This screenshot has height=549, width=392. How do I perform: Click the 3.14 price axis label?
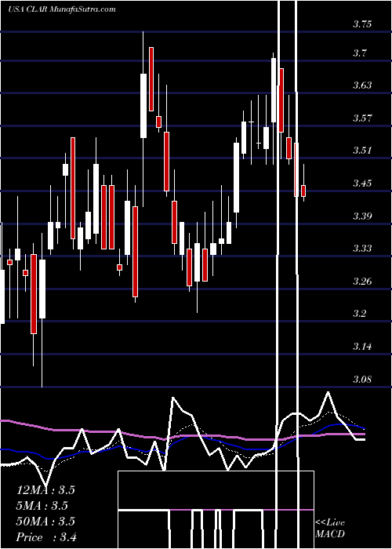tap(362, 347)
